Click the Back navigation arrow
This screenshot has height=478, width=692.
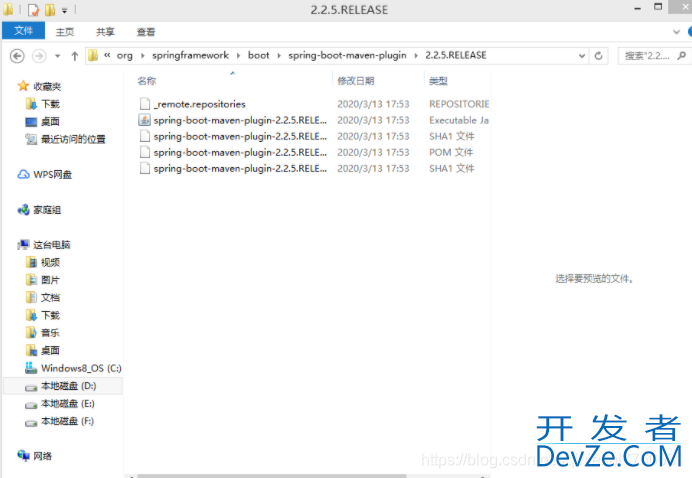[x=17, y=56]
